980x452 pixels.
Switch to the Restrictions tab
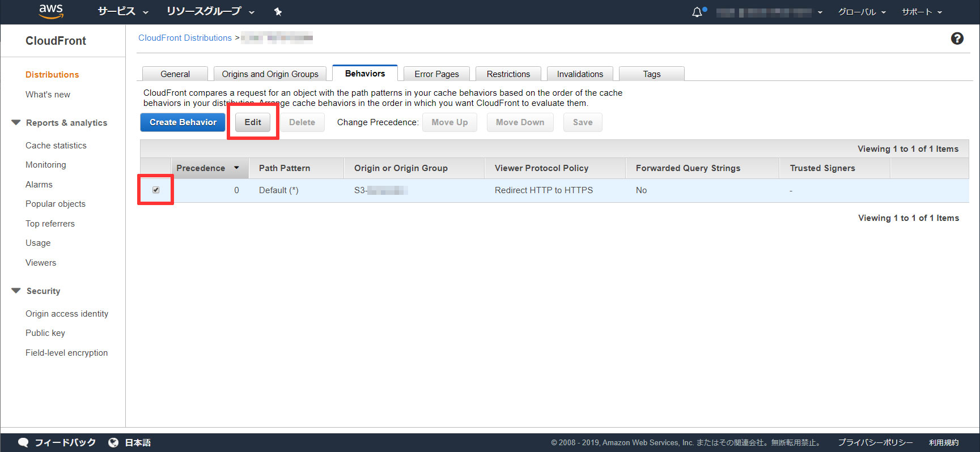click(508, 74)
